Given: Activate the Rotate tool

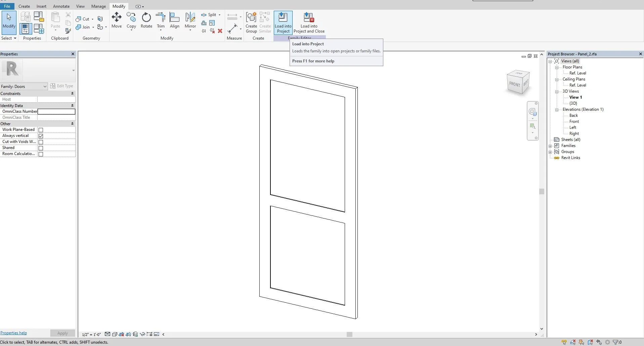Looking at the screenshot, I should pos(146,20).
